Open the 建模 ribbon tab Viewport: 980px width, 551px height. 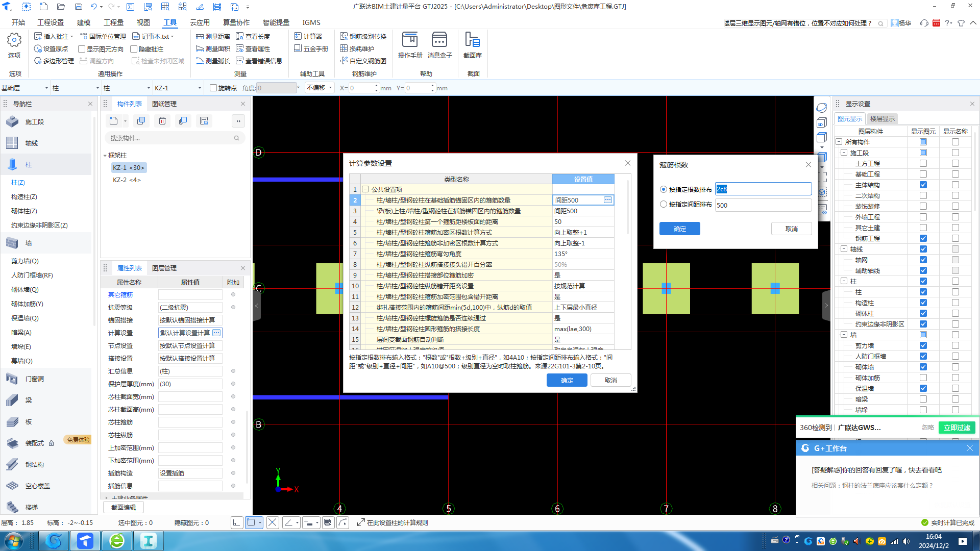tap(84, 22)
